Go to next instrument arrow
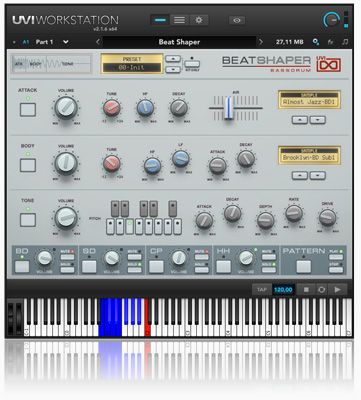Screen dimensions: 361x400 click(x=261, y=42)
